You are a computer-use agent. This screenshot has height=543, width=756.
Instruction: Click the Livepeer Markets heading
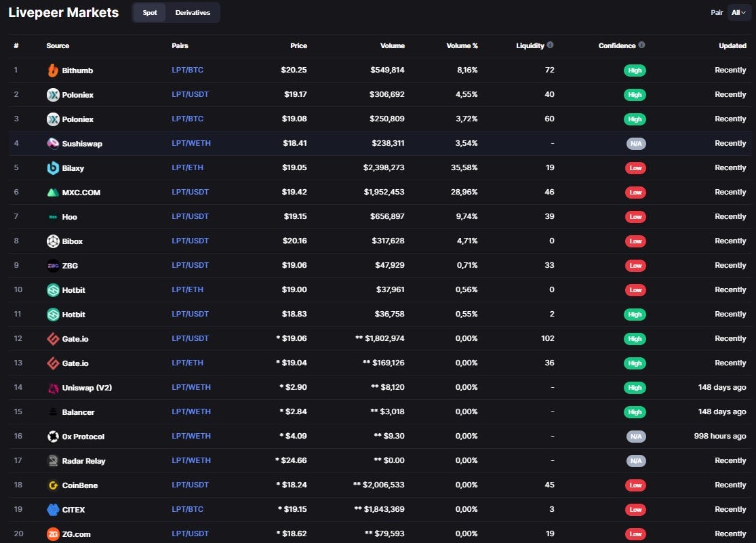point(64,12)
